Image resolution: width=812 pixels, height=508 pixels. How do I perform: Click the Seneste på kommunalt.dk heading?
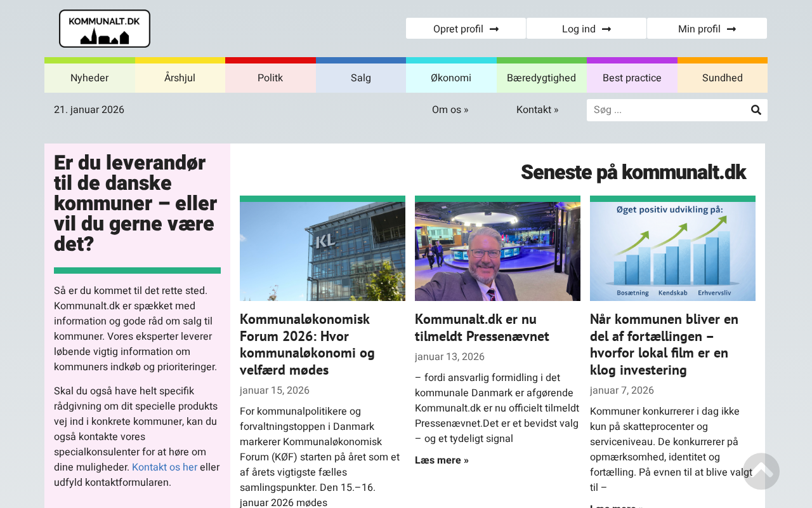(x=633, y=172)
